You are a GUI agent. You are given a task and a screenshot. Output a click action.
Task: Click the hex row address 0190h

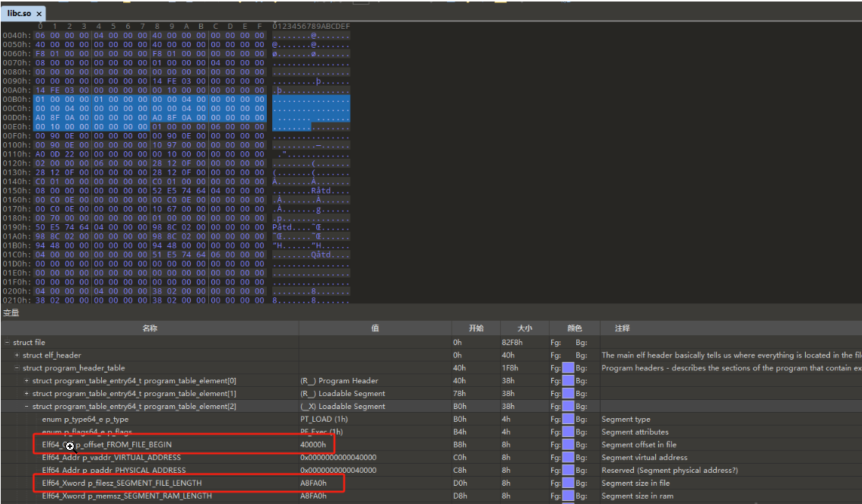click(17, 227)
